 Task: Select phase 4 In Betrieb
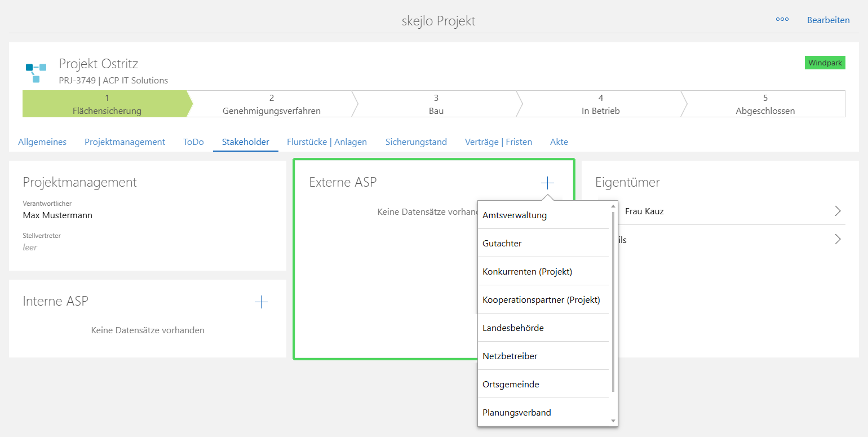click(x=601, y=104)
